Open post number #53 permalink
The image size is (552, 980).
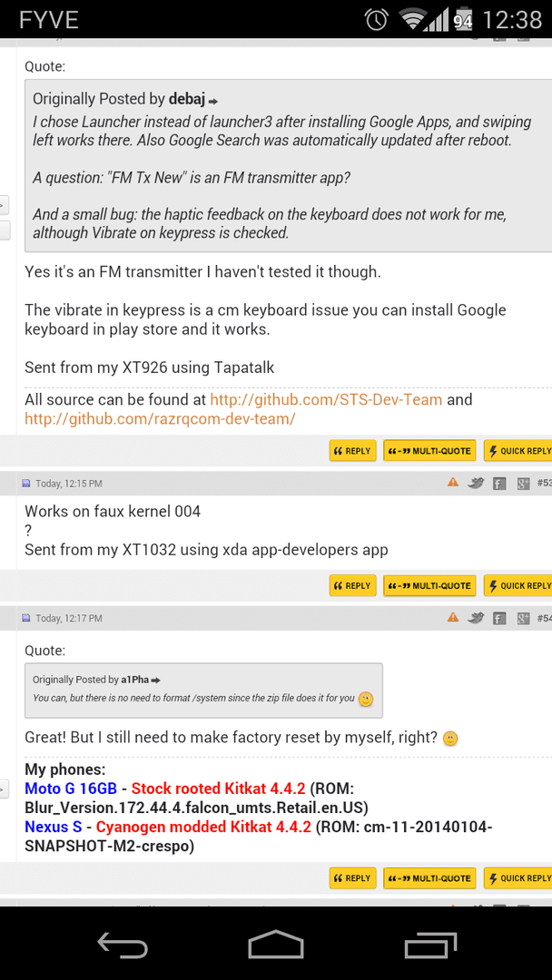click(x=544, y=483)
